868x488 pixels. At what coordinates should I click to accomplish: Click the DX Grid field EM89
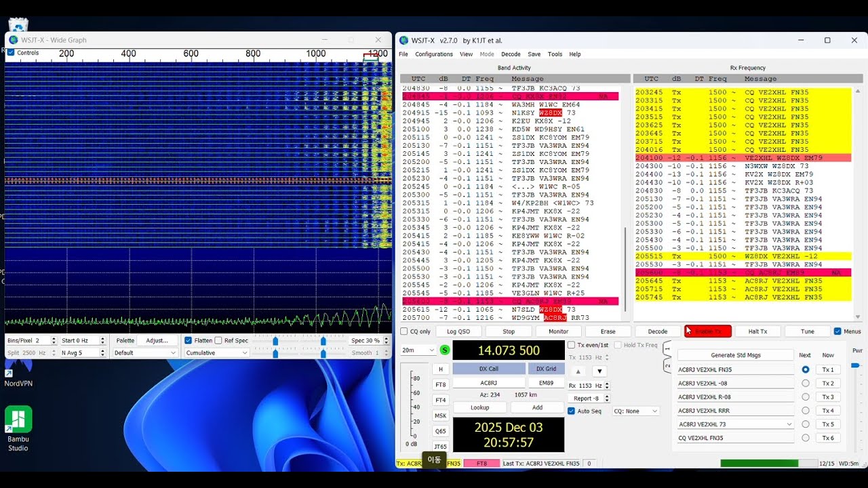point(547,383)
